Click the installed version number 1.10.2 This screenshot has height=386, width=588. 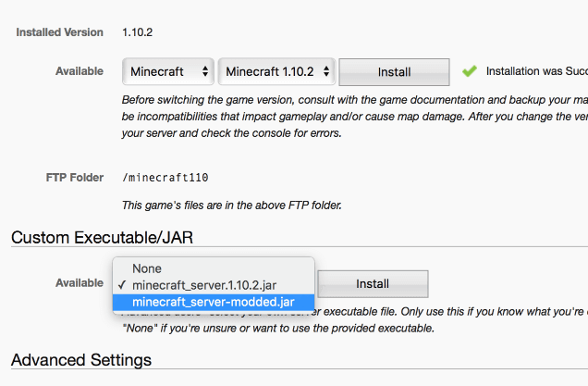137,31
